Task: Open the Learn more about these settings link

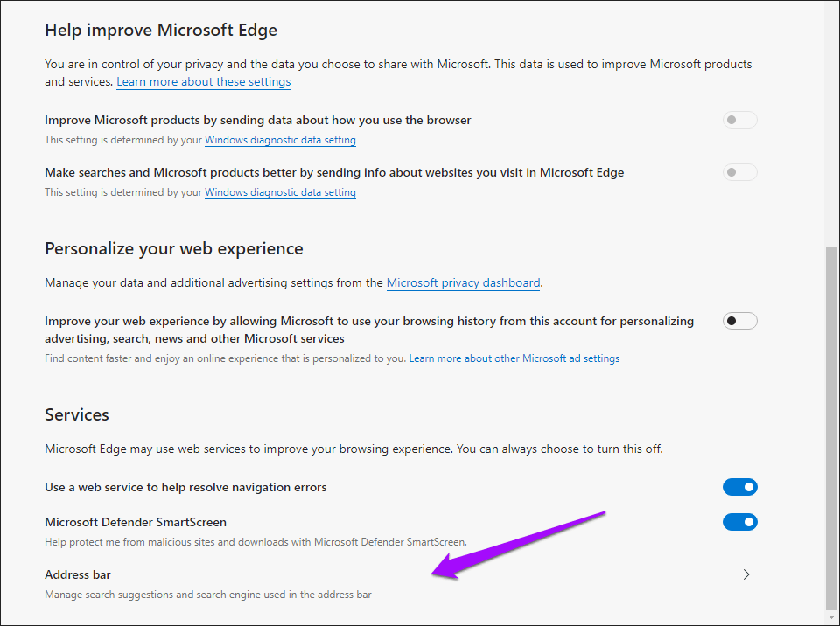Action: 203,81
